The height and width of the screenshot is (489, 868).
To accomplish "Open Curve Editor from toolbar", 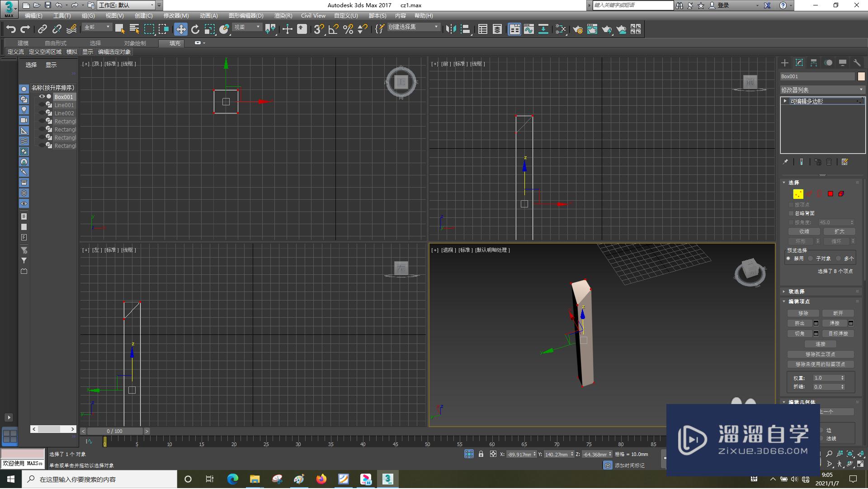I will [529, 29].
